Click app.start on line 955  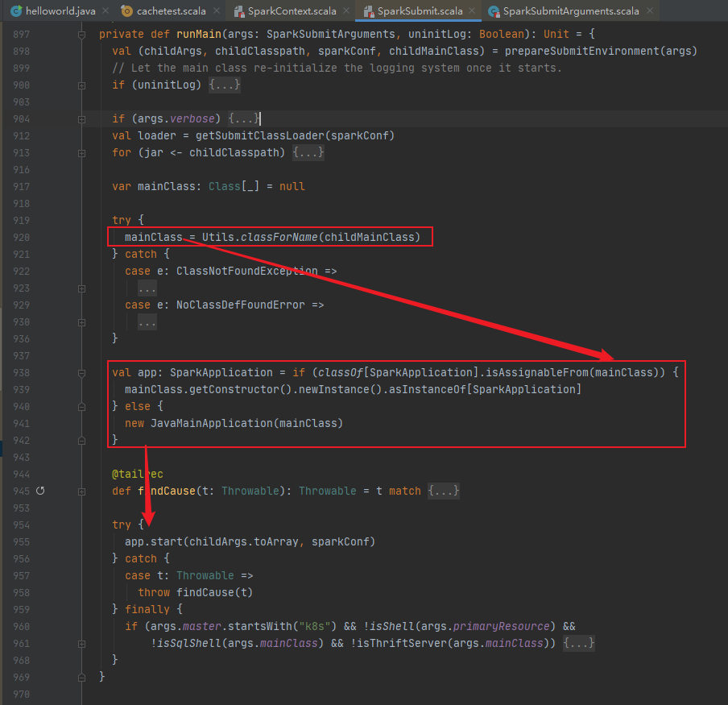tap(153, 542)
